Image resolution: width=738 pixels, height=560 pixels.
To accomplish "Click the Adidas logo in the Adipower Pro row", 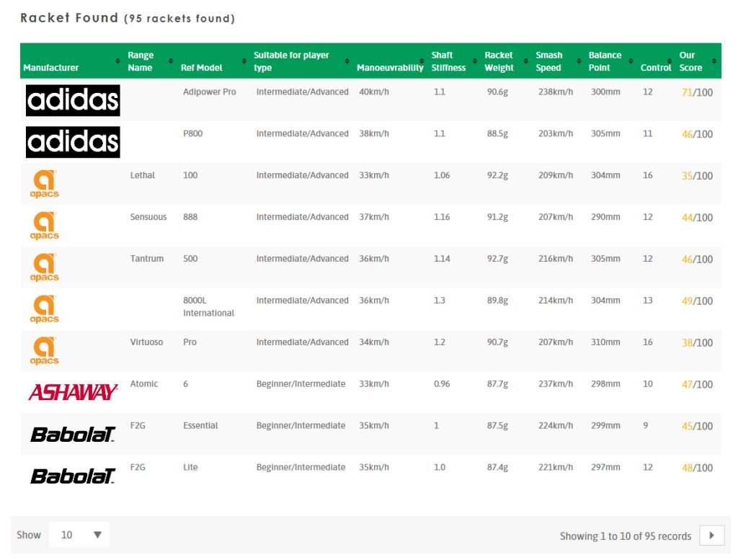I will (73, 100).
